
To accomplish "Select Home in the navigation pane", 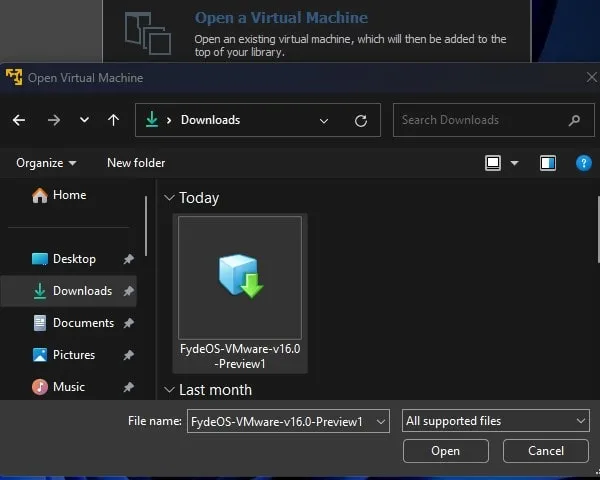I will pos(59,195).
